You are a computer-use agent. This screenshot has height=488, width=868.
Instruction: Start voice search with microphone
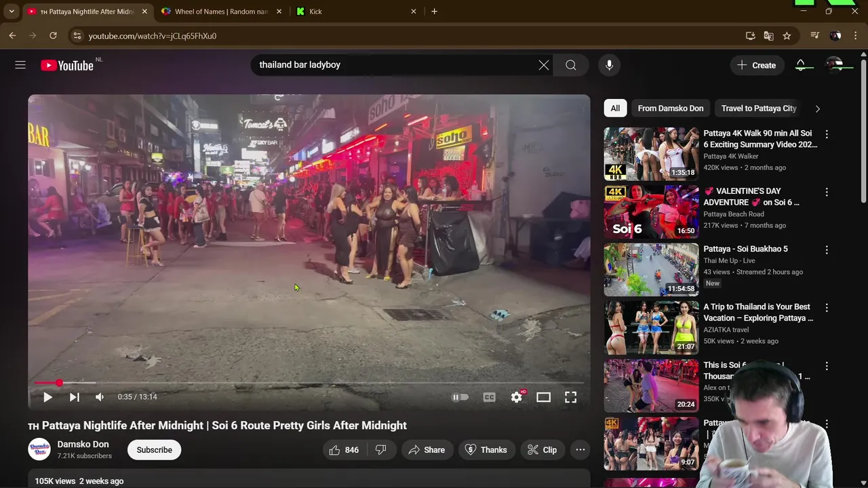pos(609,65)
